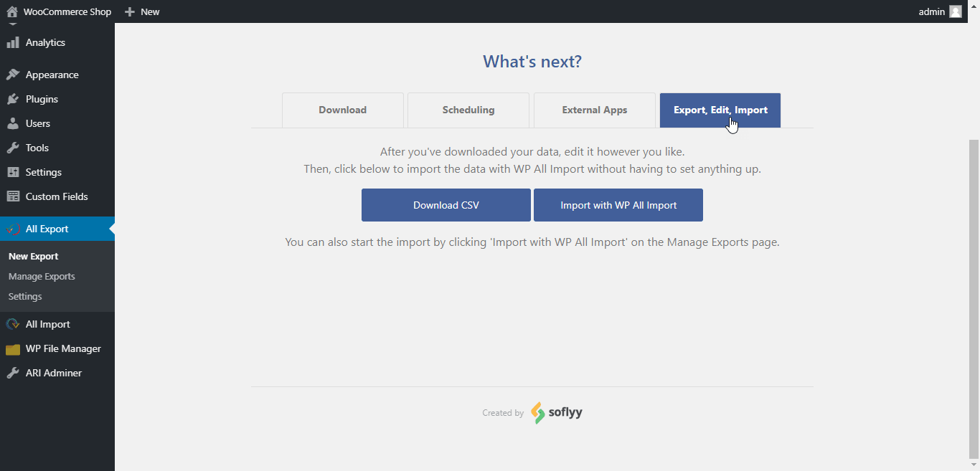Open the Users menu
Image resolution: width=980 pixels, height=471 pixels.
pos(57,123)
